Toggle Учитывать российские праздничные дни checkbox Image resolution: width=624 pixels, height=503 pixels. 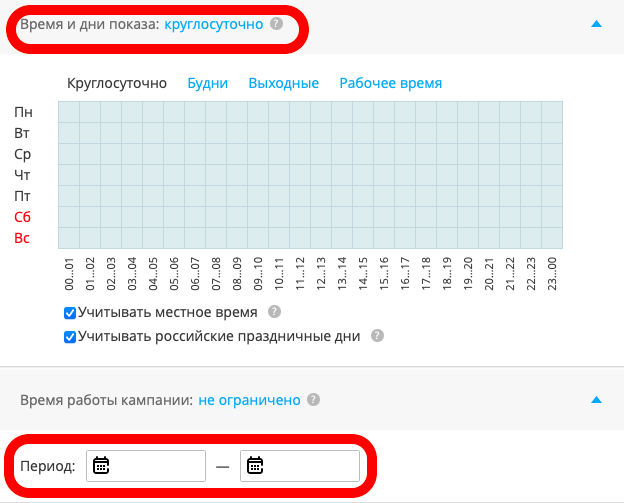click(70, 337)
